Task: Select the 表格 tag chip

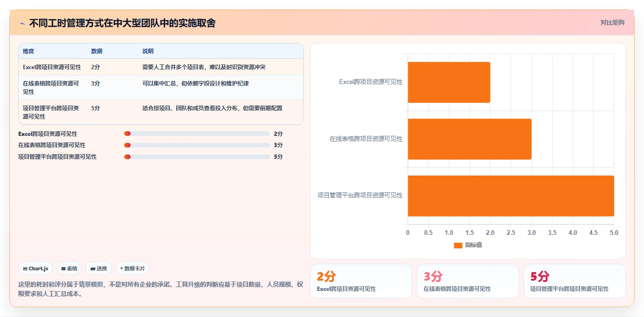Action: 69,268
